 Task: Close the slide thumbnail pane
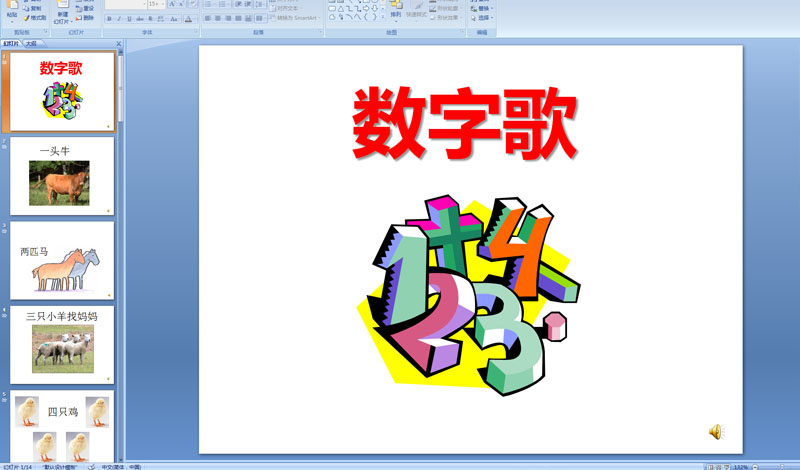tap(118, 44)
